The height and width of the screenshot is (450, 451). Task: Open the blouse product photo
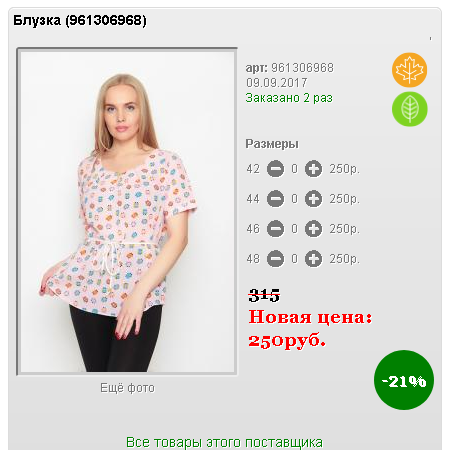point(127,211)
